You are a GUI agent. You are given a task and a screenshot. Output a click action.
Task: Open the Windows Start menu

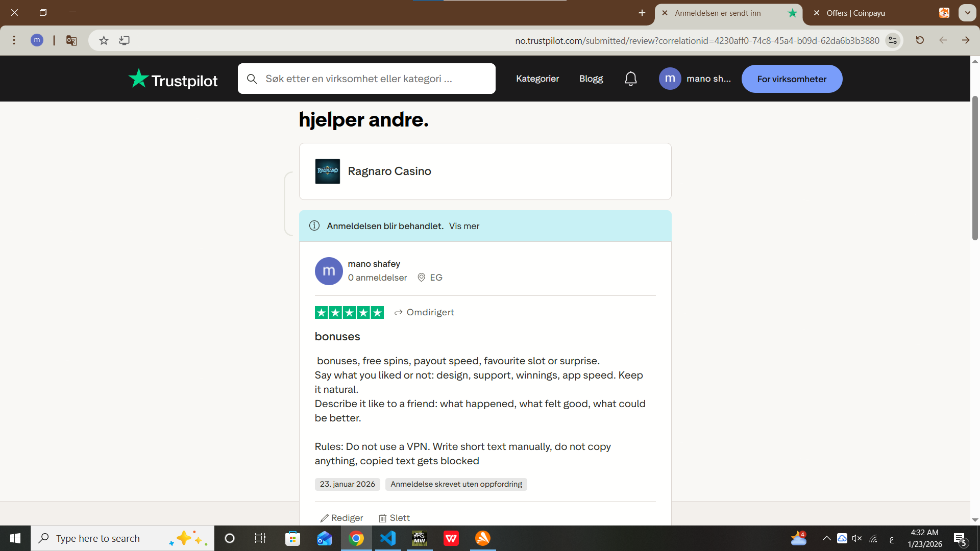15,538
